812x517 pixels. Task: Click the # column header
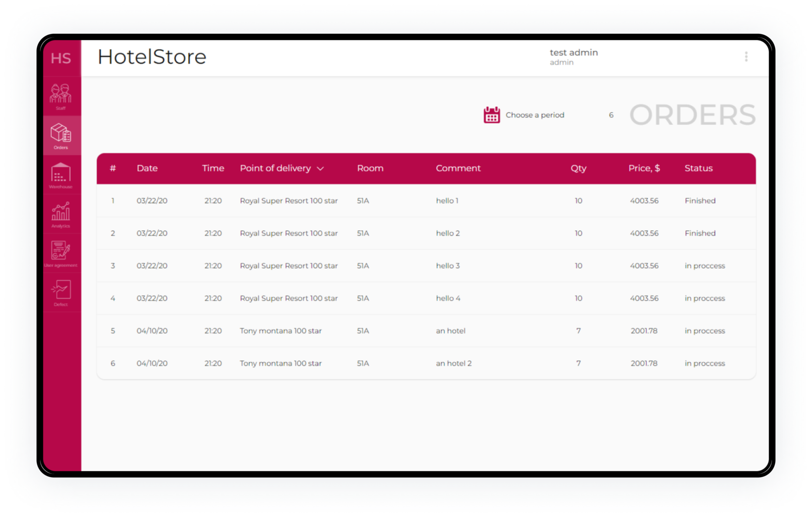click(x=113, y=168)
